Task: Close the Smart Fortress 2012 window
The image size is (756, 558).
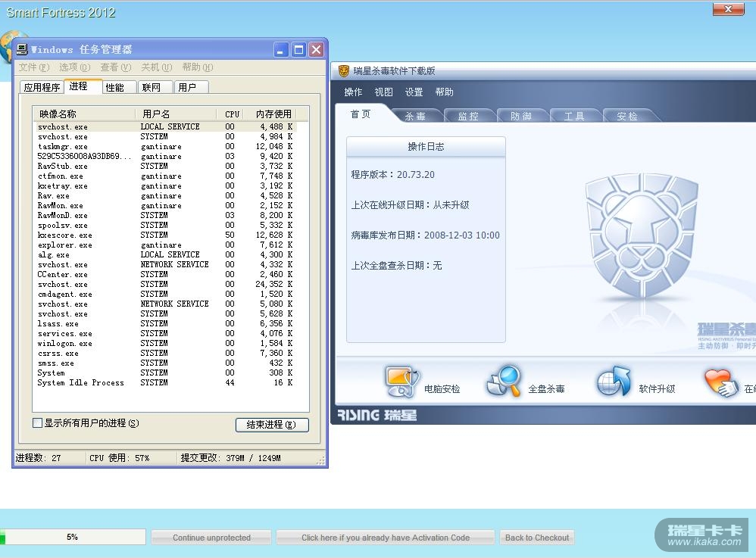Action: [x=728, y=9]
